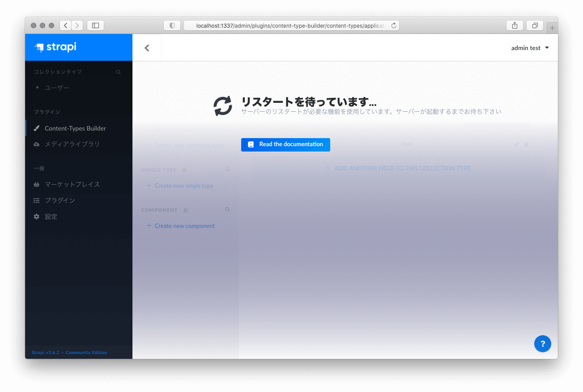
Task: Click the browser address bar
Action: pyautogui.click(x=291, y=25)
